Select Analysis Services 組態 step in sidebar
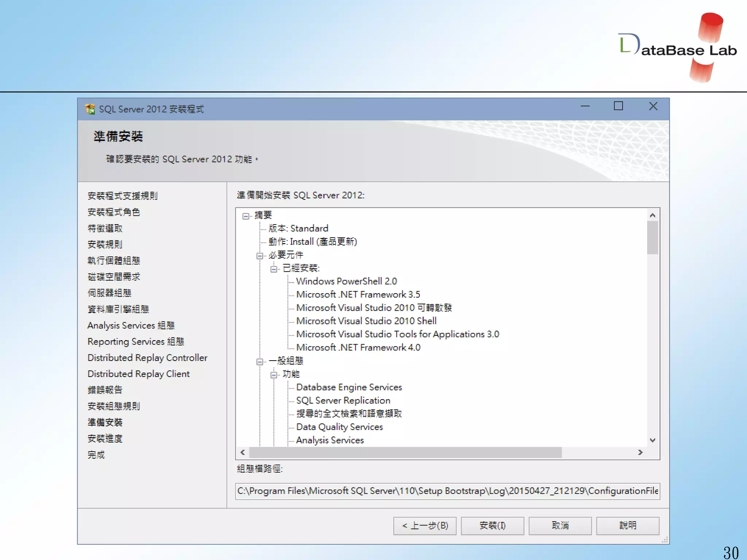This screenshot has width=747, height=560. tap(131, 325)
